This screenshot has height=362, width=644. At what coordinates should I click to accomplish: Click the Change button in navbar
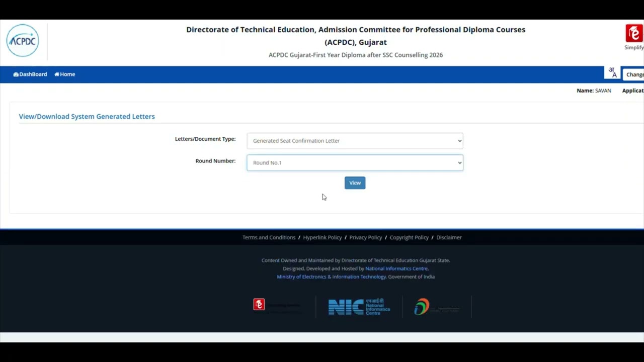click(x=634, y=74)
